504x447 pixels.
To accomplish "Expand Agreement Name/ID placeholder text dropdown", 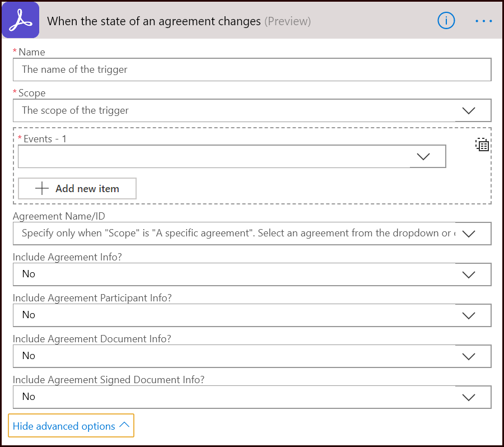I will (235, 234).
